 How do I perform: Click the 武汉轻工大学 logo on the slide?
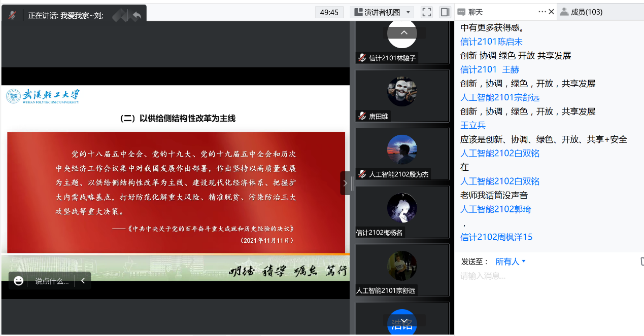(x=43, y=96)
